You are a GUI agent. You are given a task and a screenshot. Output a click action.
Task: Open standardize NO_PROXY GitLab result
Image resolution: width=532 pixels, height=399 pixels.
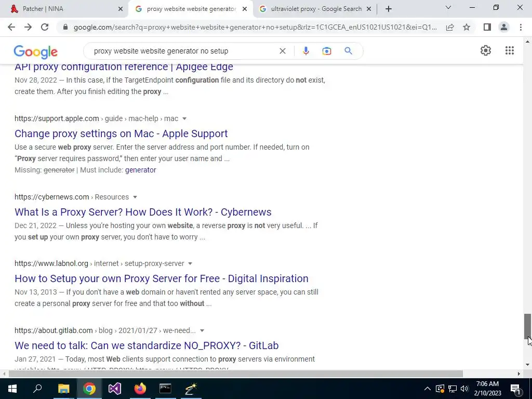click(x=147, y=345)
